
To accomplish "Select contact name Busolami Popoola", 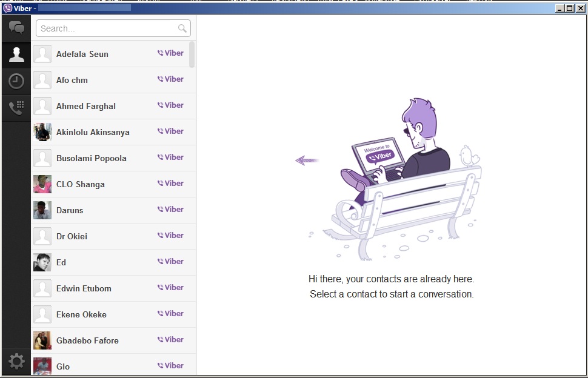I will [91, 159].
